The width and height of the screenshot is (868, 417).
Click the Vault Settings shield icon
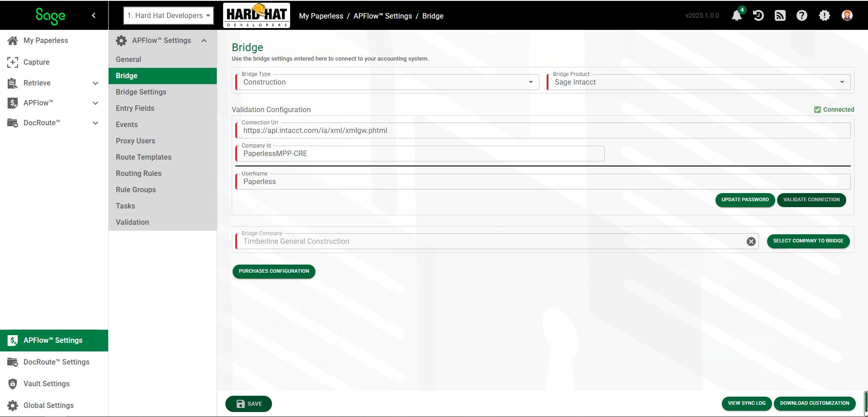[x=13, y=384]
